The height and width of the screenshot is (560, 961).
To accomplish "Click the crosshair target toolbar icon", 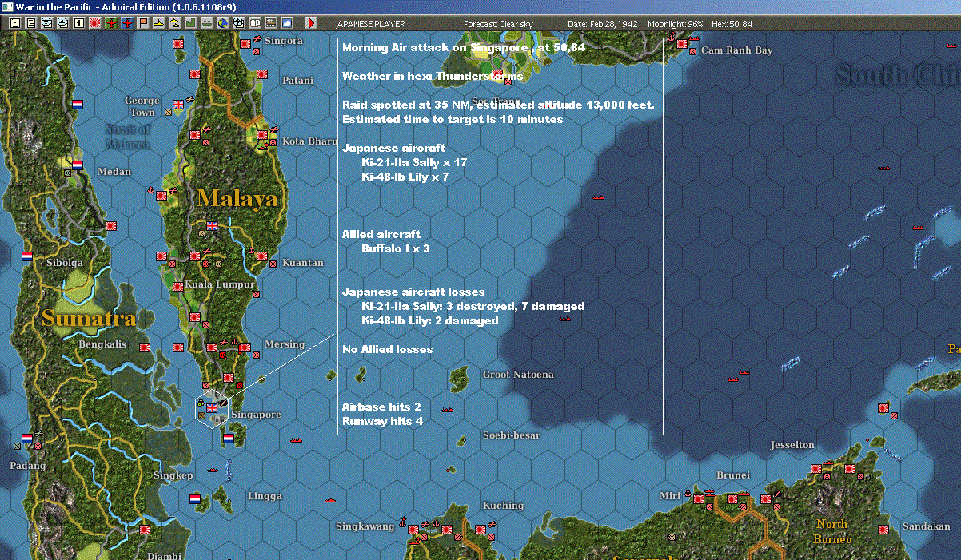I will click(238, 23).
